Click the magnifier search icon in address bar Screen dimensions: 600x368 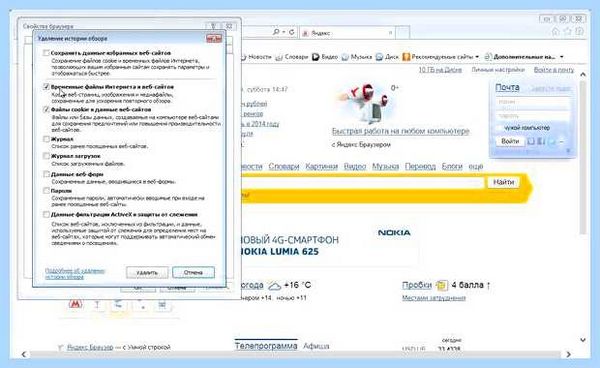point(276,33)
